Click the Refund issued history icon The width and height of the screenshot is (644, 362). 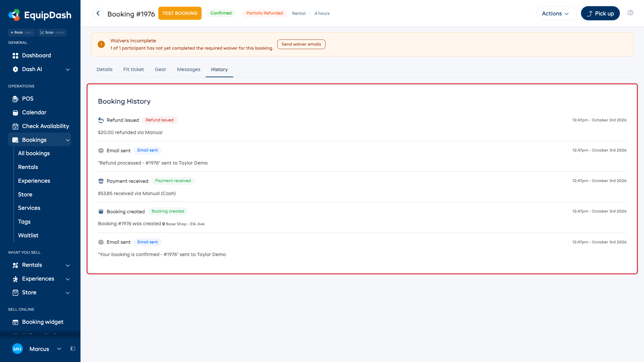pos(101,120)
